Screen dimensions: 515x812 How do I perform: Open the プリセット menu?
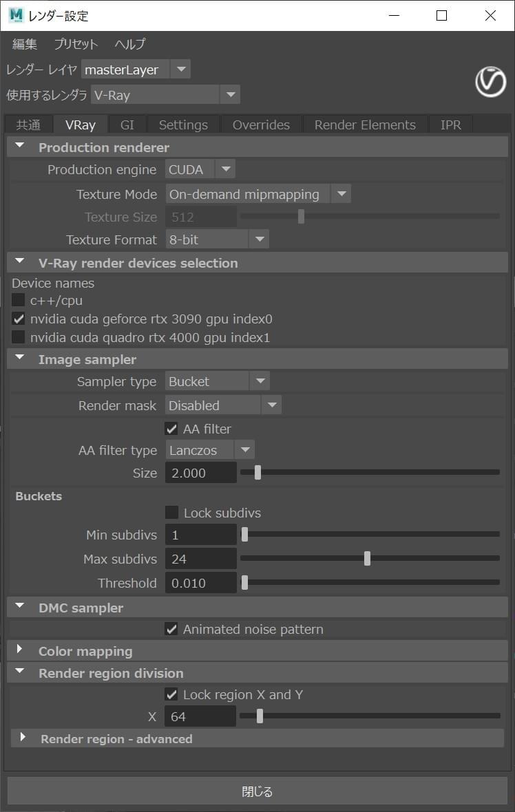(76, 44)
